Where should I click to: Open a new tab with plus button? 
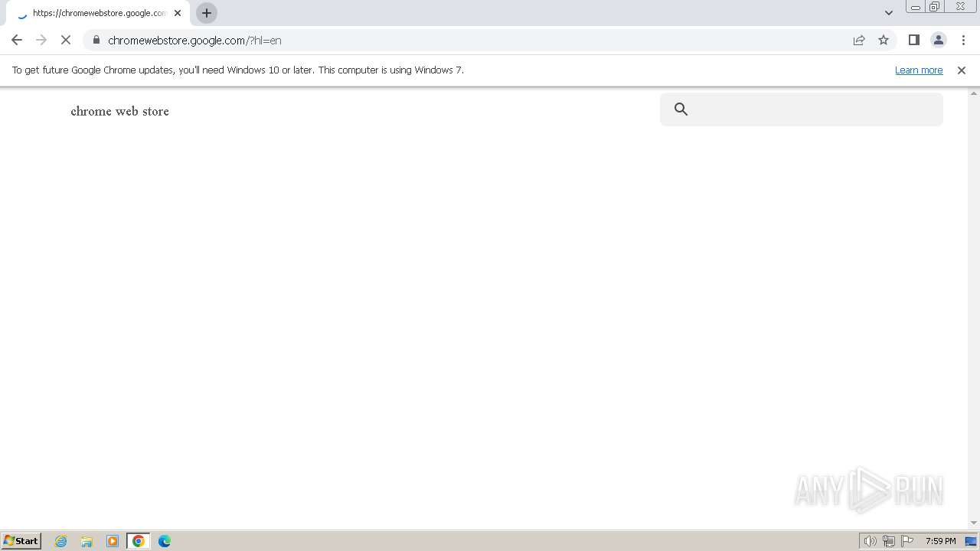[x=207, y=13]
